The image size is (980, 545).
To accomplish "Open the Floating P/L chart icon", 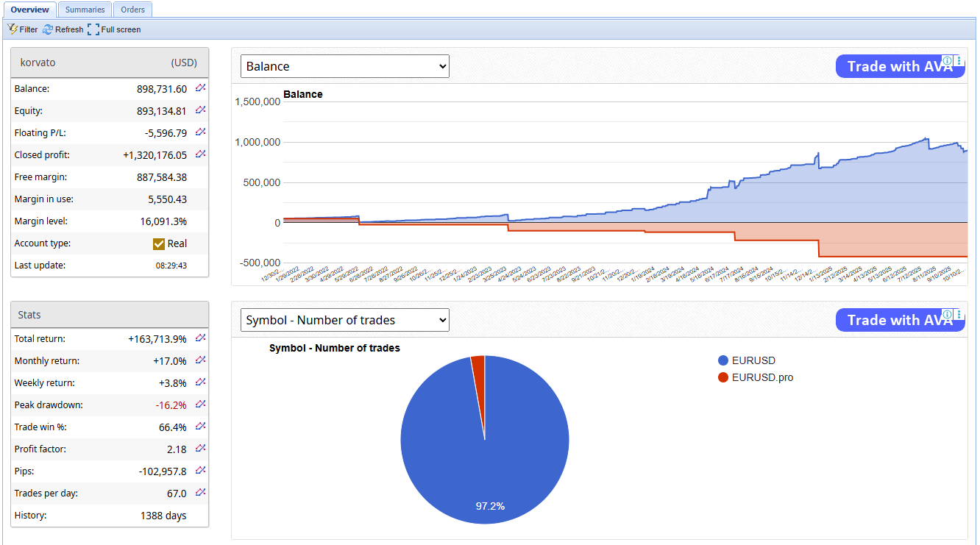I will (x=200, y=132).
